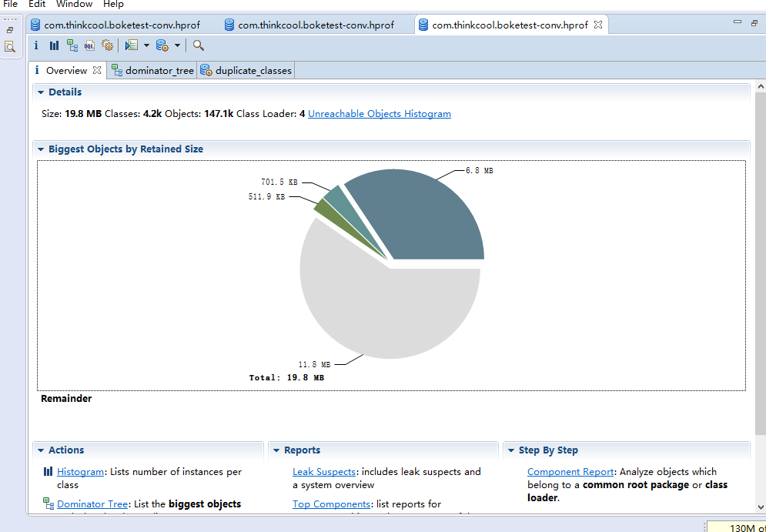Collapse the Reports section

276,450
